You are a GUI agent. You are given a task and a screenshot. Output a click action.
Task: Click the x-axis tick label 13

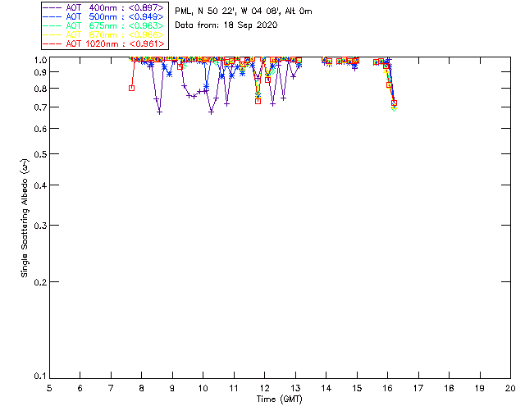point(295,388)
